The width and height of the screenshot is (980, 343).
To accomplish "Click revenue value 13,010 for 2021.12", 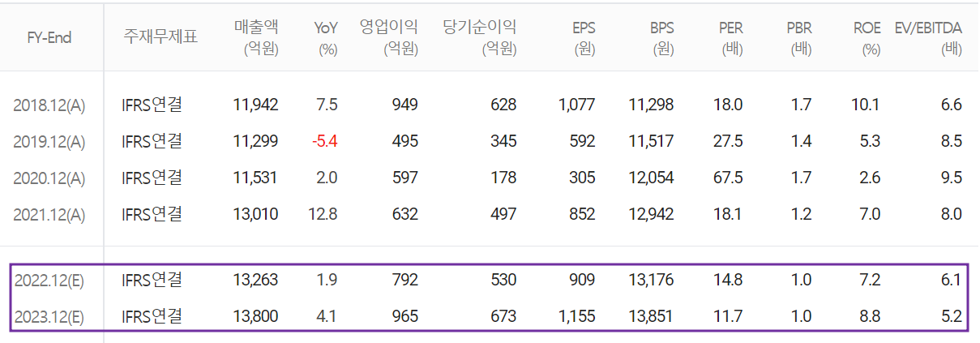I will [255, 214].
